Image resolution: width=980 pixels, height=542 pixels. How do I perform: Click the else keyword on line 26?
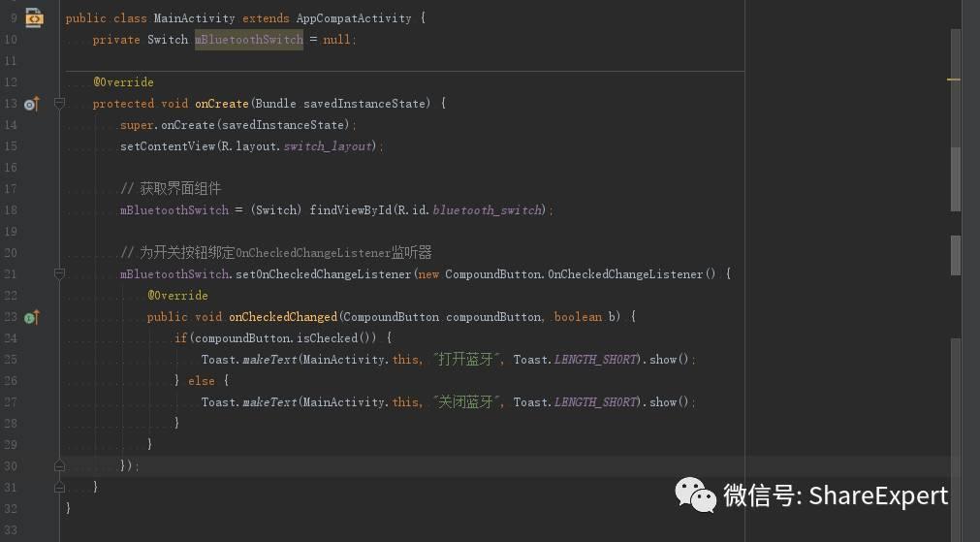(202, 381)
